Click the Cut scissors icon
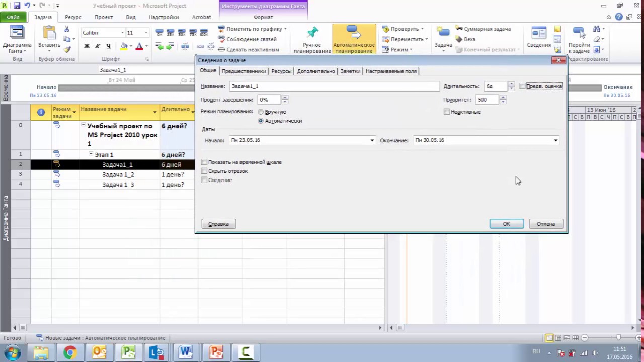The image size is (644, 362). (67, 30)
